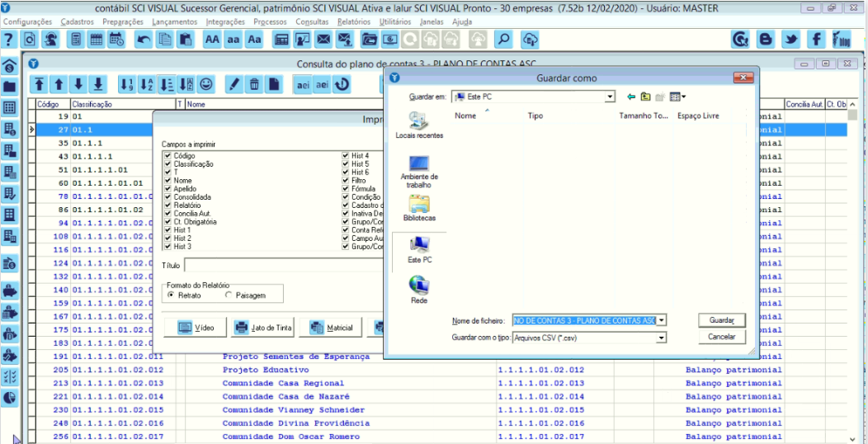Select the Paisagem radio button
Viewport: 868px width, 444px height.
229,295
